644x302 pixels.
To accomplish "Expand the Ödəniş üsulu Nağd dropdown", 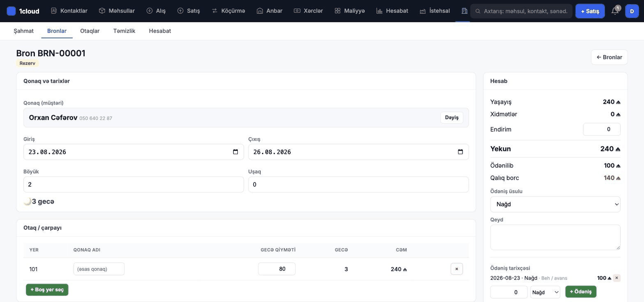I will (x=555, y=204).
